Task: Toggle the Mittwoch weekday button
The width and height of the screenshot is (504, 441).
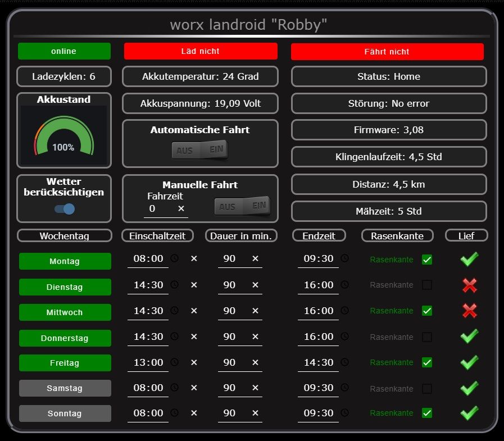Action: (65, 312)
